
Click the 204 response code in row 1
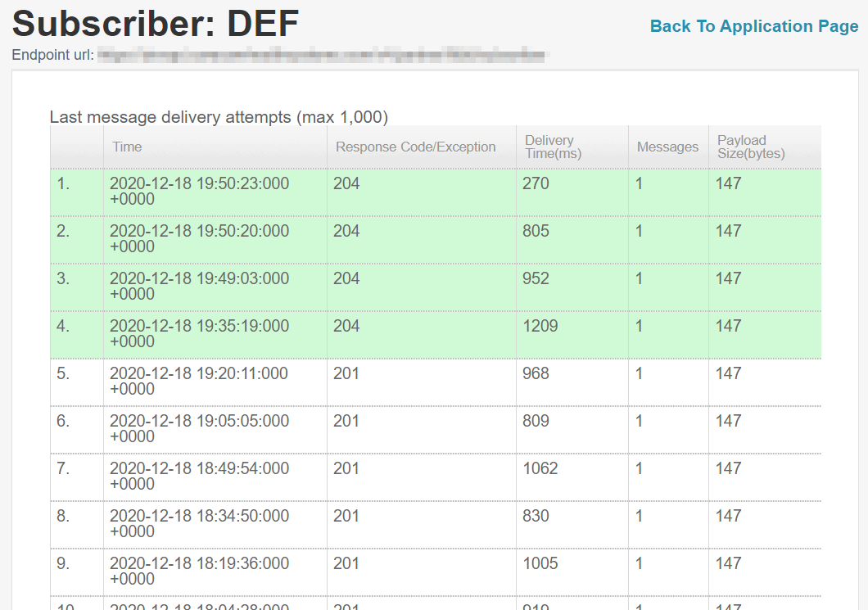346,183
